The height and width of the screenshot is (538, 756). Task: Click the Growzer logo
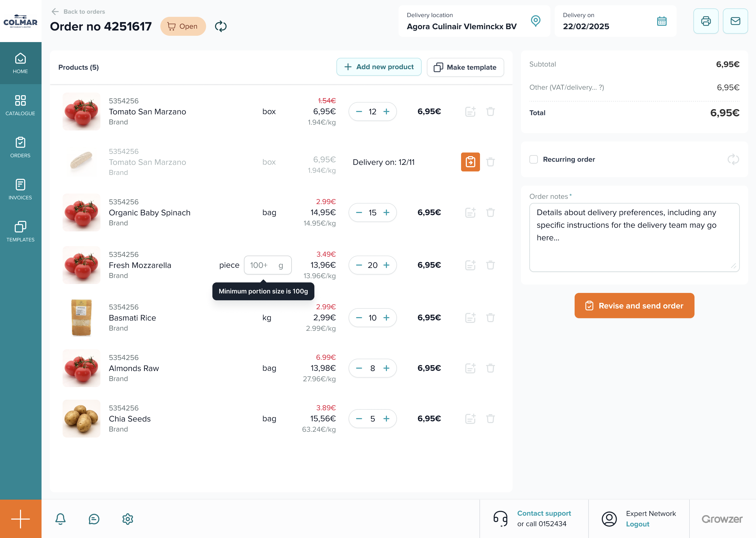coord(722,519)
